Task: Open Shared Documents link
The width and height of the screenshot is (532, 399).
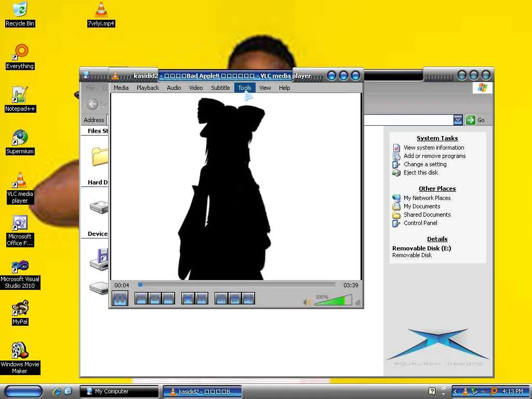Action: pyautogui.click(x=427, y=215)
